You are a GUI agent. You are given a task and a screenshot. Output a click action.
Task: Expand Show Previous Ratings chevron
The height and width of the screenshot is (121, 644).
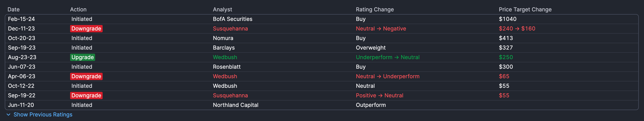tap(8, 114)
